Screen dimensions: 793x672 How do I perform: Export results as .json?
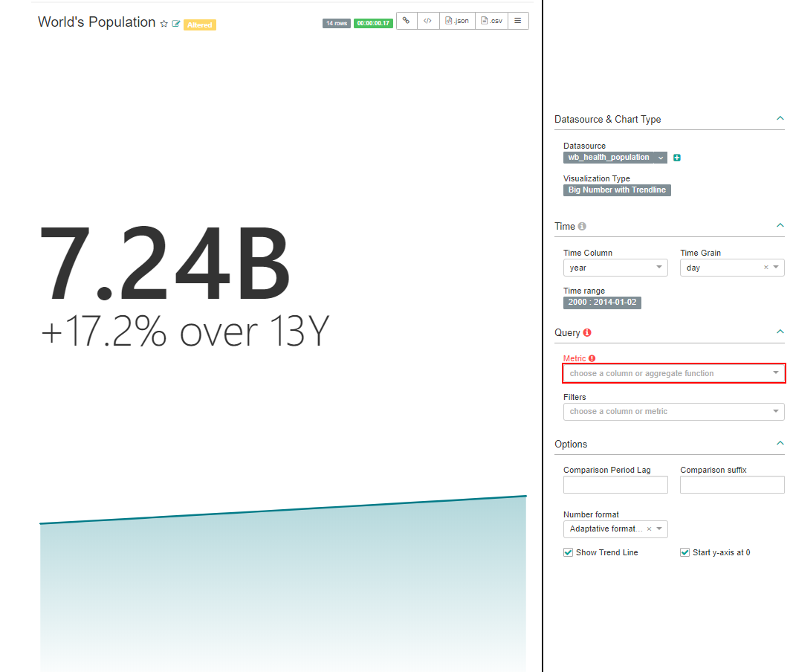coord(457,21)
